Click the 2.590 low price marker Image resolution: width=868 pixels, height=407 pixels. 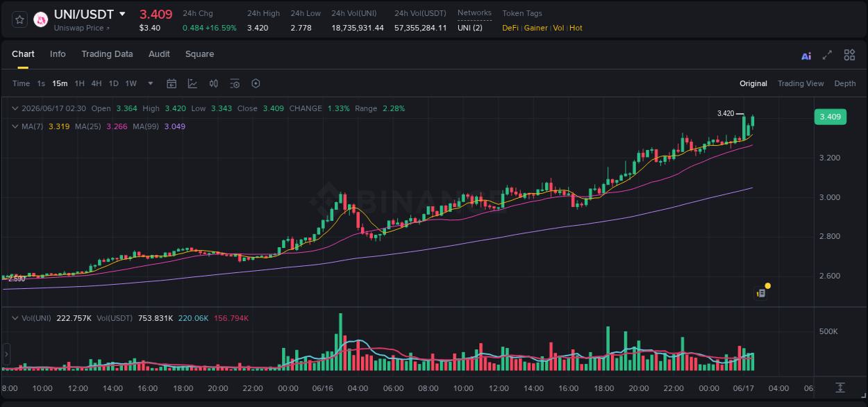point(17,279)
